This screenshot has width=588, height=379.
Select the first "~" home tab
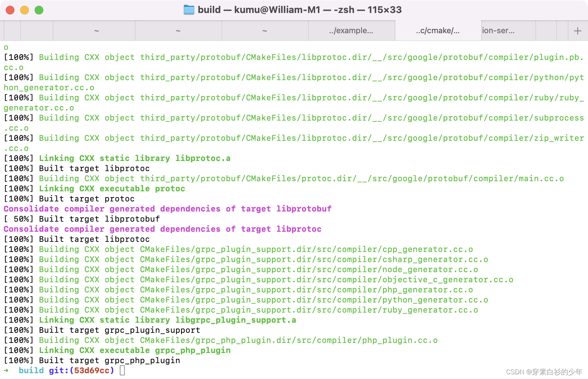96,31
